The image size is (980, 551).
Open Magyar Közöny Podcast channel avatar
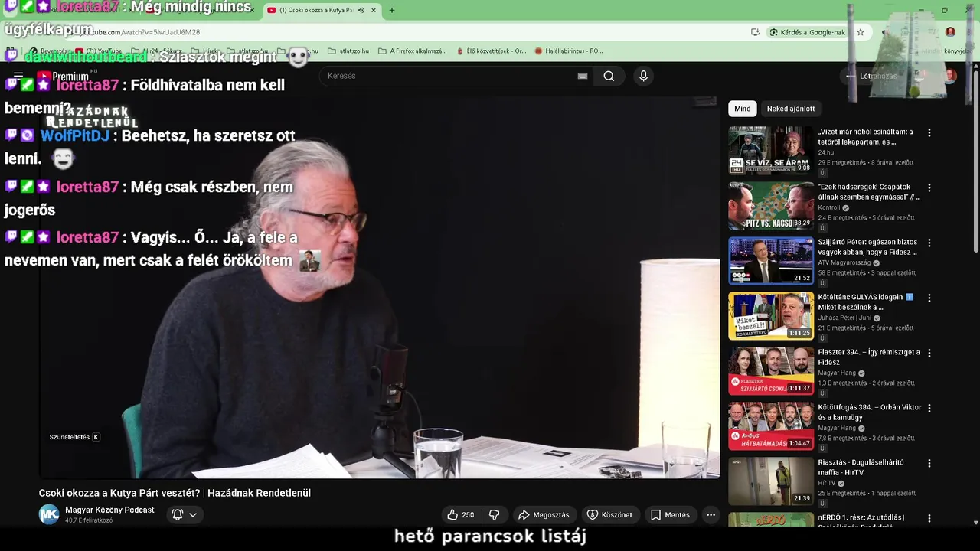[49, 515]
